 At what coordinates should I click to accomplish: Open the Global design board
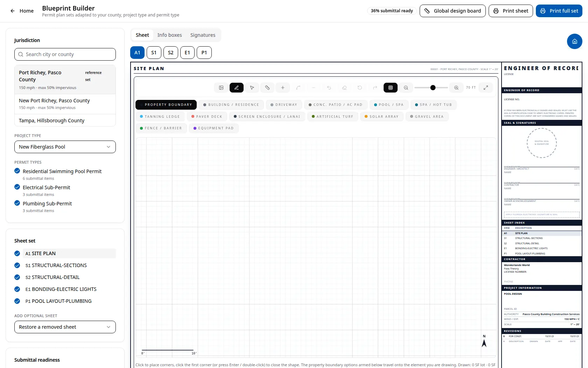453,11
